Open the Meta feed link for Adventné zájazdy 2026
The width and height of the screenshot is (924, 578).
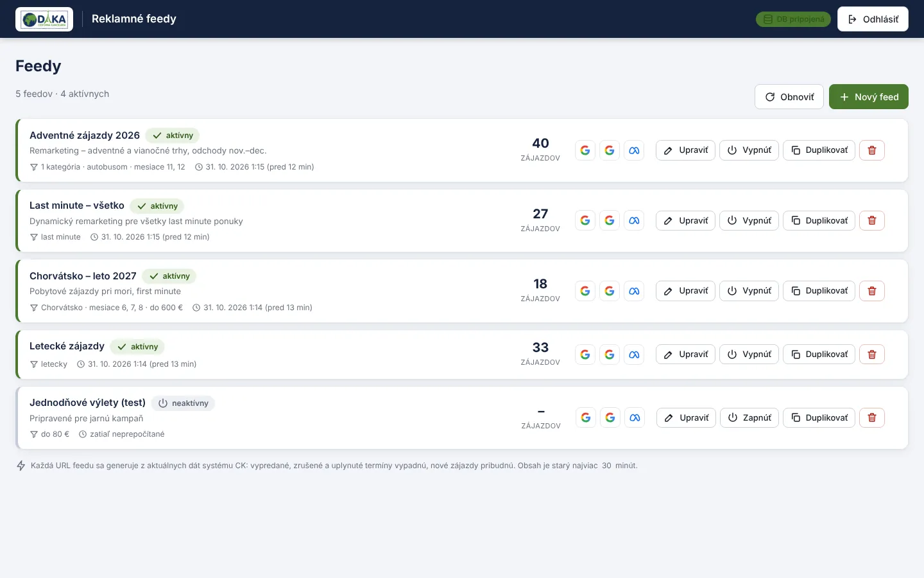point(634,150)
